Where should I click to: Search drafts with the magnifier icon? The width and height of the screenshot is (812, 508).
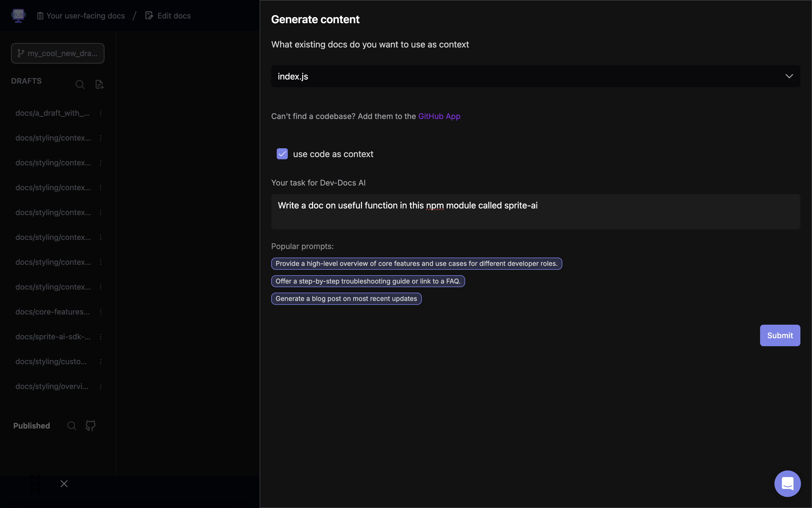[80, 84]
